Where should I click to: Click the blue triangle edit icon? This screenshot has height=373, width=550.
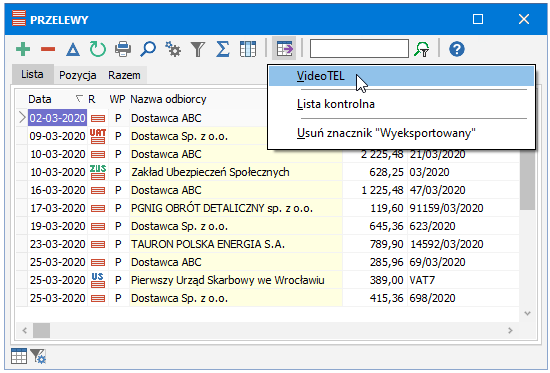pyautogui.click(x=73, y=49)
